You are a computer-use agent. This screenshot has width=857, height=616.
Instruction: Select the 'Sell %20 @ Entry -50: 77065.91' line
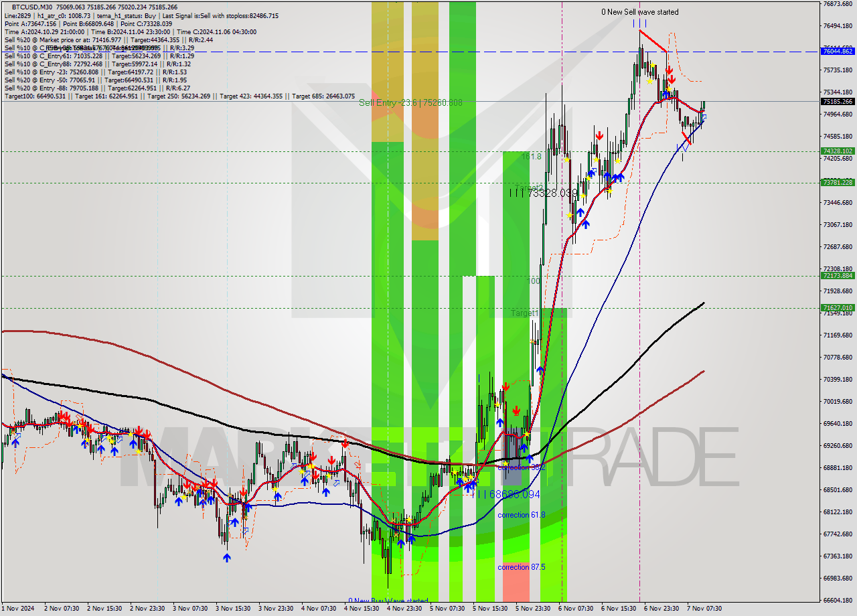coord(95,80)
